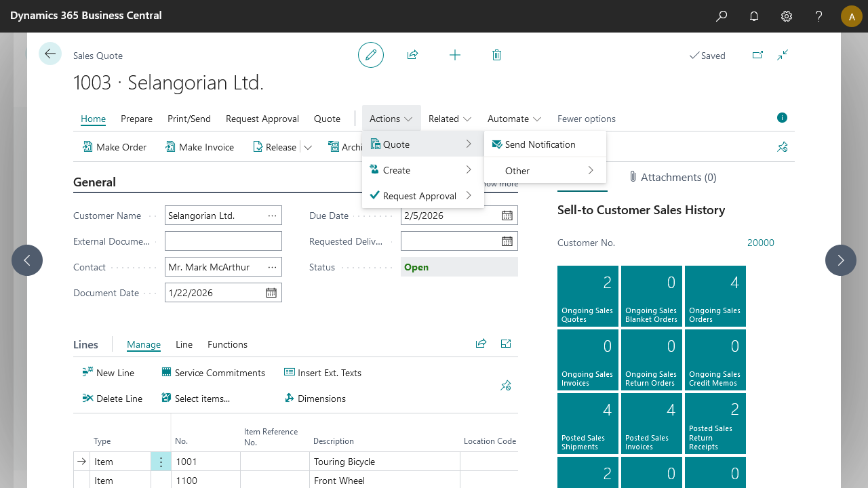Switch to the Print/Send tab

click(x=189, y=119)
